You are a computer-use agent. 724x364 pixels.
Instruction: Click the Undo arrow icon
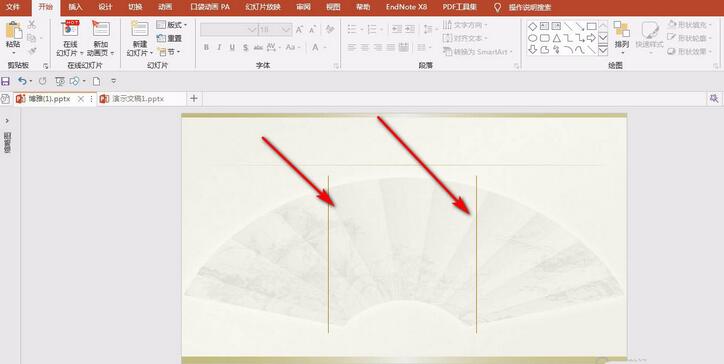(x=22, y=81)
